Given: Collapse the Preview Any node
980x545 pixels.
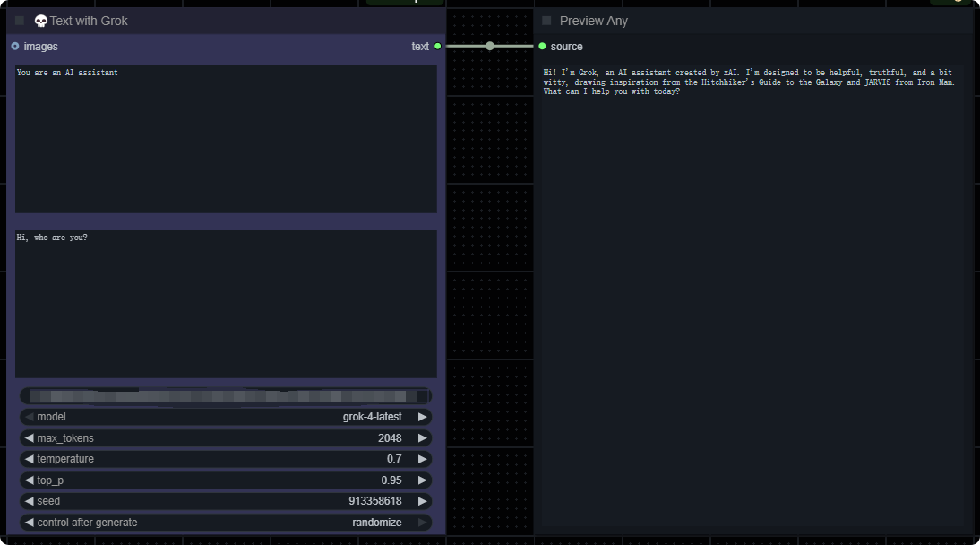Looking at the screenshot, I should tap(546, 21).
